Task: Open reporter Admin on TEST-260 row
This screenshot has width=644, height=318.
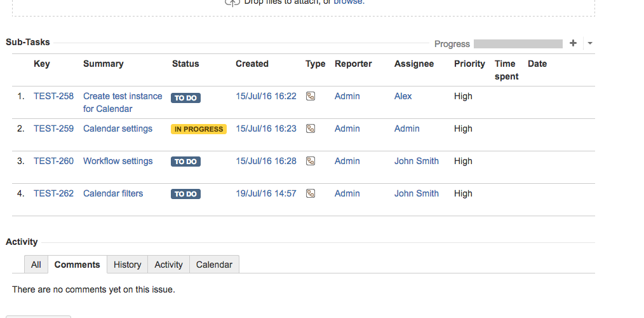Action: pyautogui.click(x=347, y=162)
